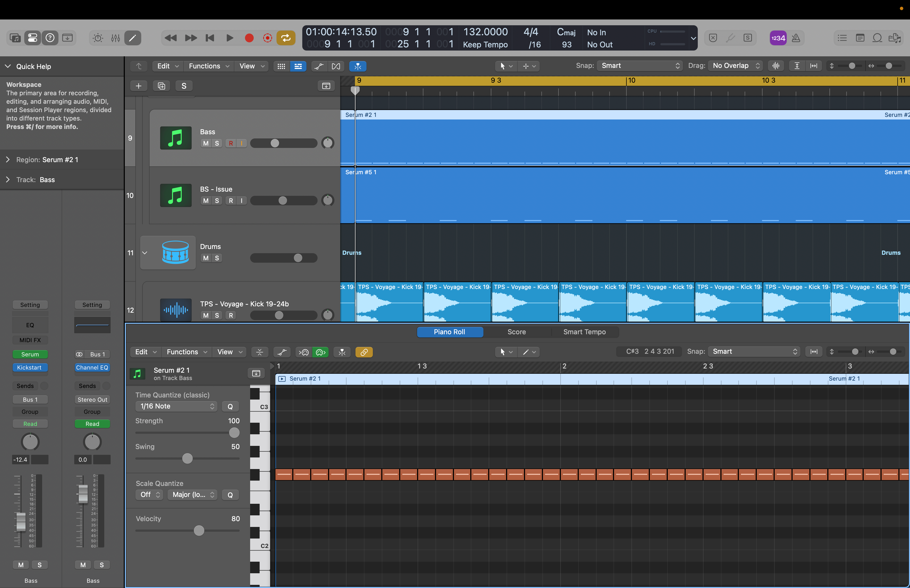Open the Drag No Overlap dropdown
This screenshot has width=910, height=588.
coord(735,66)
